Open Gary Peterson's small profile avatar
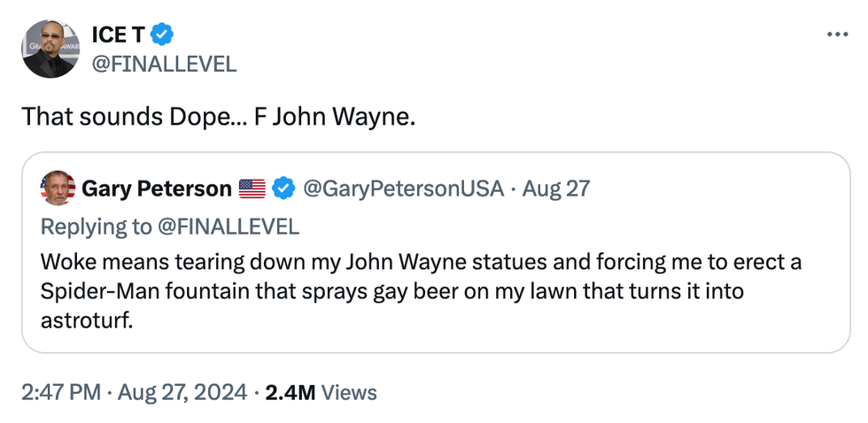Viewport: 868px width, 423px height. [x=58, y=188]
